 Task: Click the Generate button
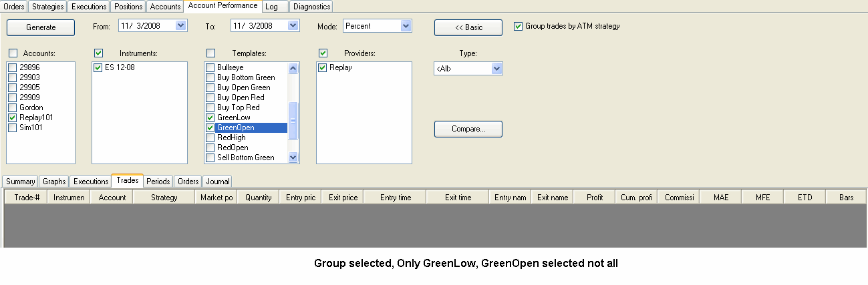pyautogui.click(x=41, y=27)
